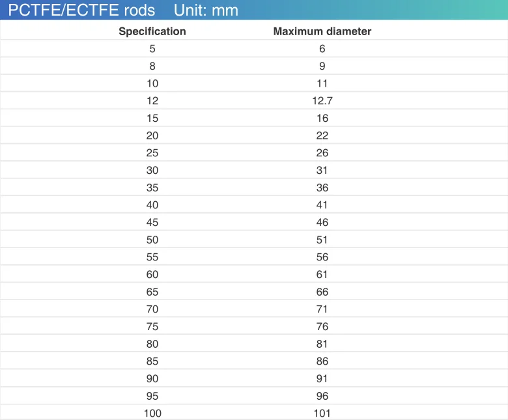Select the Specification column header
The width and height of the screenshot is (508, 420).
[152, 31]
